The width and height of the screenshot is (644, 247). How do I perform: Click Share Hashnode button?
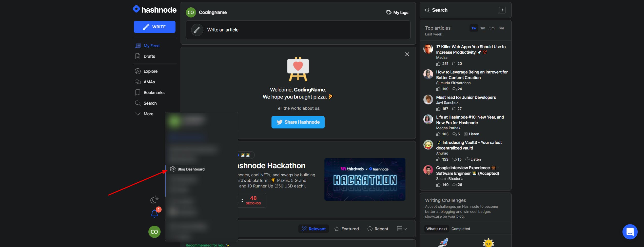[x=298, y=122]
